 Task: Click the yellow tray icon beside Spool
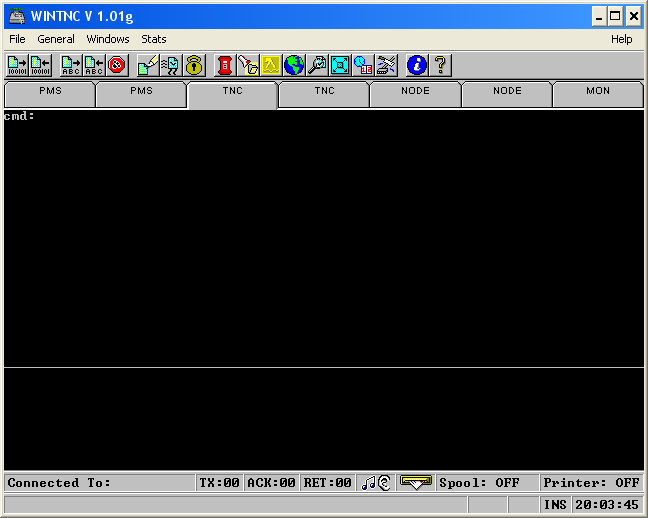[x=416, y=482]
